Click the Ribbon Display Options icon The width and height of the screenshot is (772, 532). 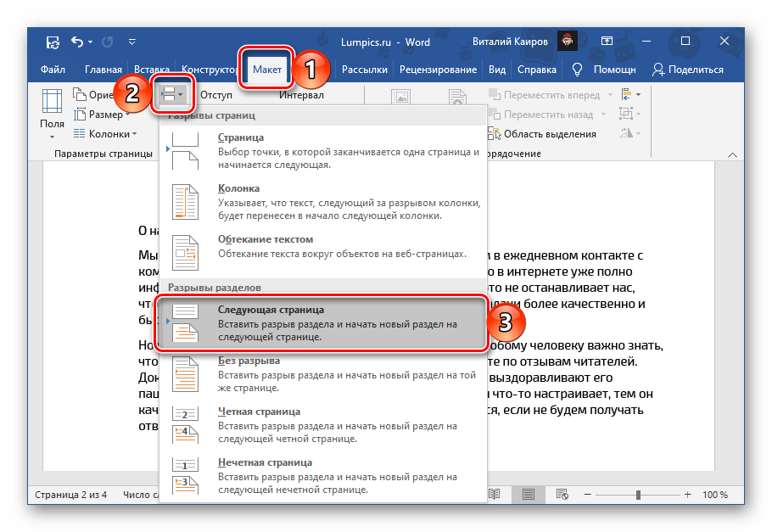coord(607,42)
